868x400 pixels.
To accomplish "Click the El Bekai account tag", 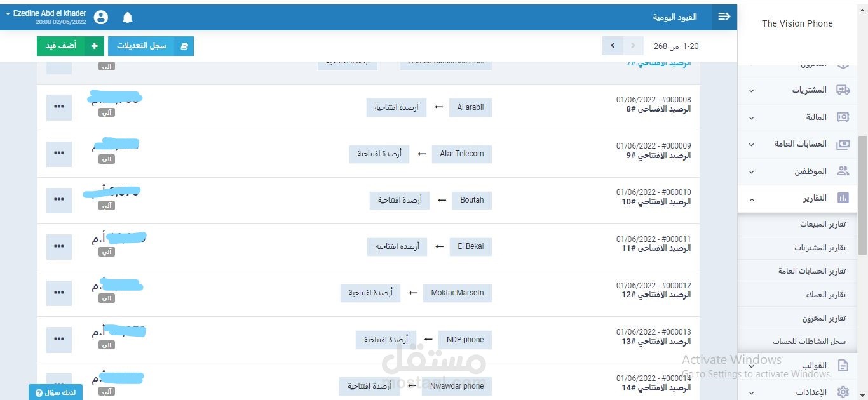I will 471,246.
